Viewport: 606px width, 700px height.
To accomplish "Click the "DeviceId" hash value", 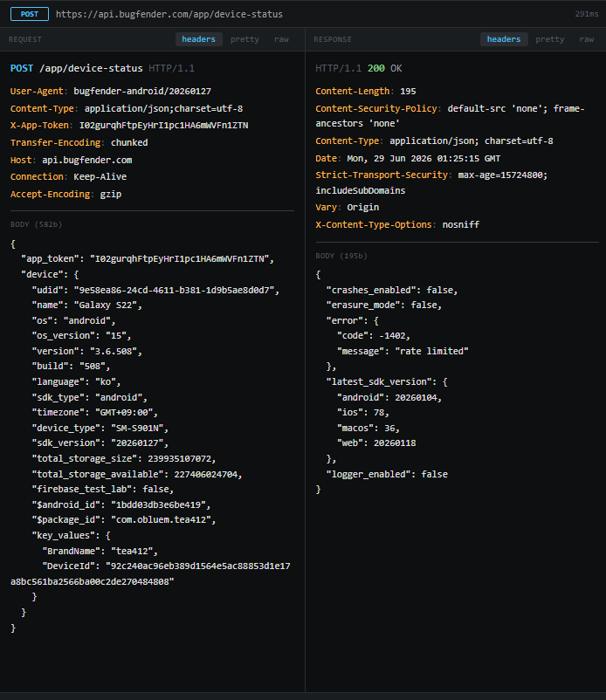I will [x=150, y=574].
